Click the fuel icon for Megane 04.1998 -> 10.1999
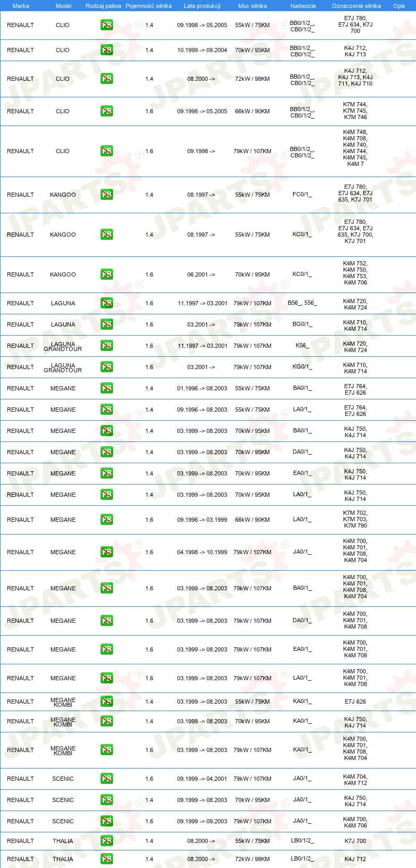 point(107,552)
